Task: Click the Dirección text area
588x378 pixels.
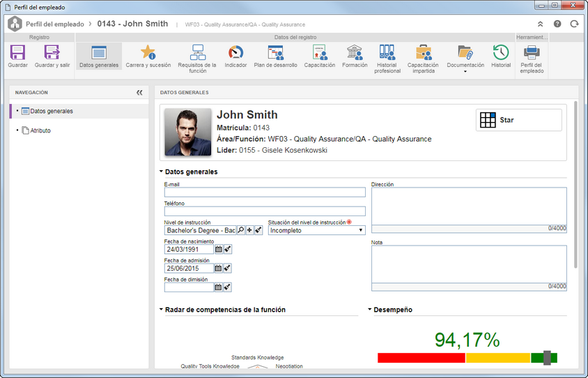Action: point(469,206)
